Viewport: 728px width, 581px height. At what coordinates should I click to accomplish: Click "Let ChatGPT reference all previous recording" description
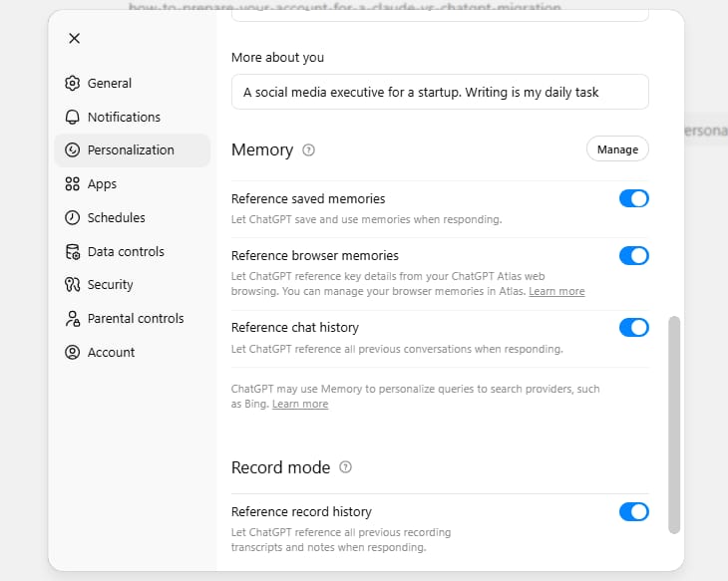pos(341,540)
